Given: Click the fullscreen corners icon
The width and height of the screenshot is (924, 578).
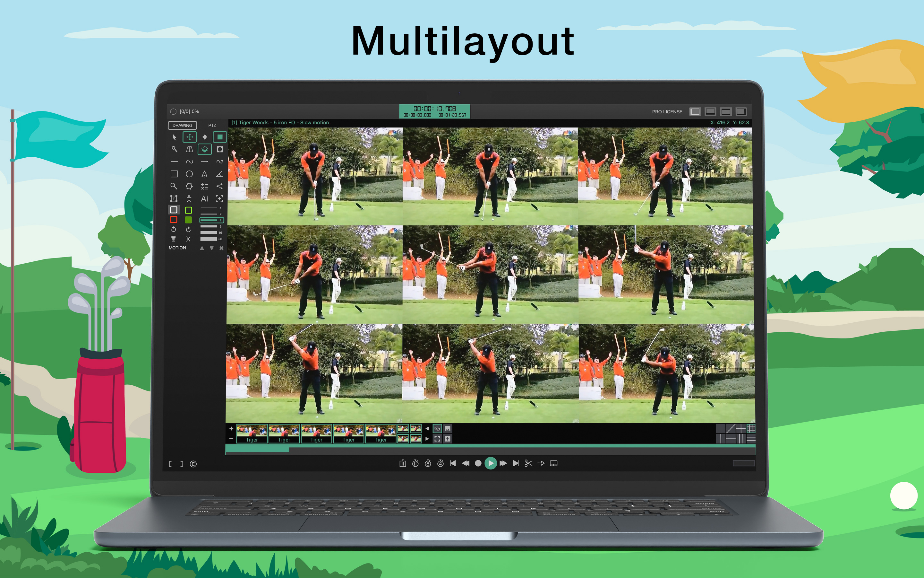Looking at the screenshot, I should pos(437,439).
